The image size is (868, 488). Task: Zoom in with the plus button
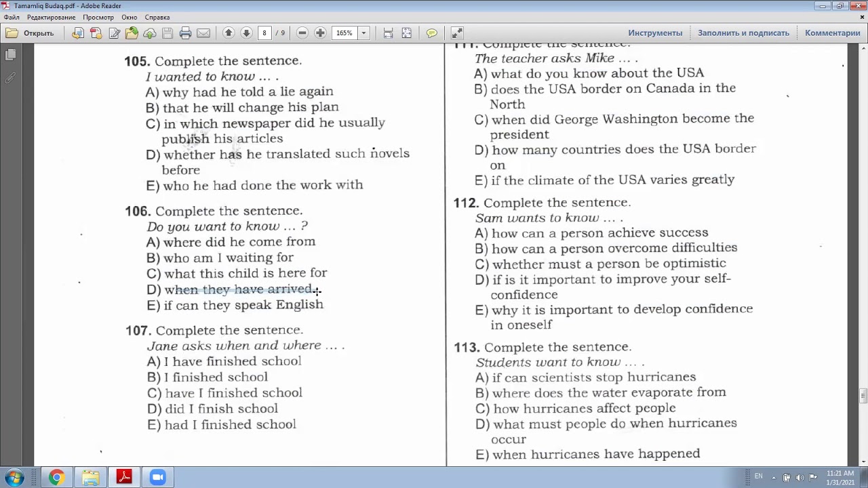coord(320,33)
